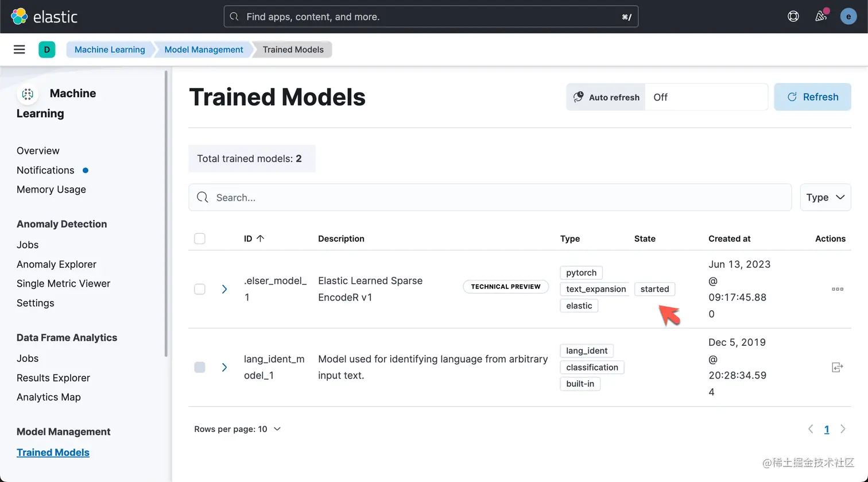The height and width of the screenshot is (482, 868).
Task: Open Anomaly Detection Settings
Action: click(35, 303)
